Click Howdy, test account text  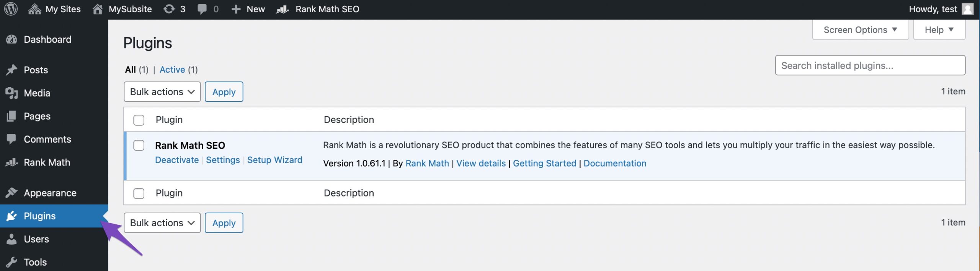(933, 9)
